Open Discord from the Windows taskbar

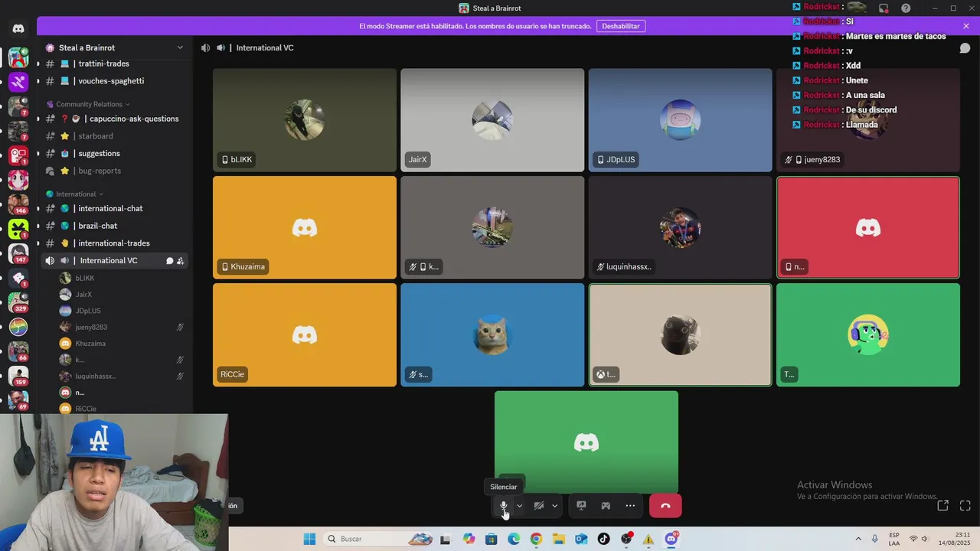point(671,539)
